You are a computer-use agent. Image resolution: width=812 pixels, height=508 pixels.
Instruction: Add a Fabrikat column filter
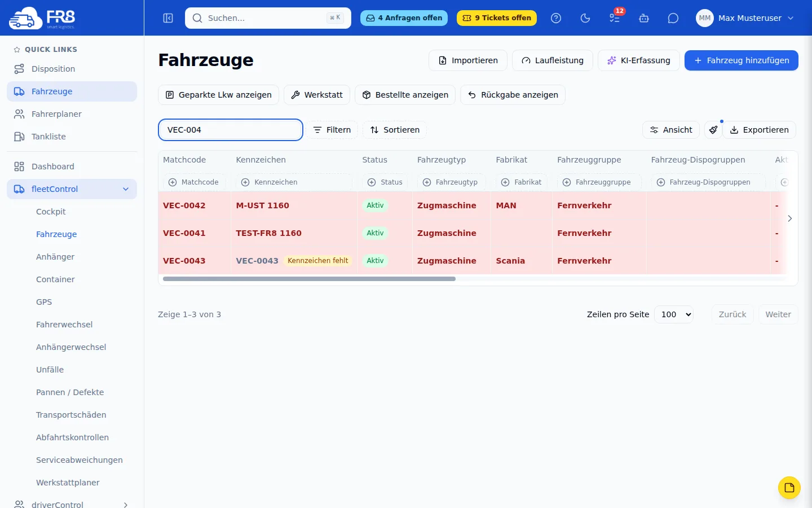(522, 182)
